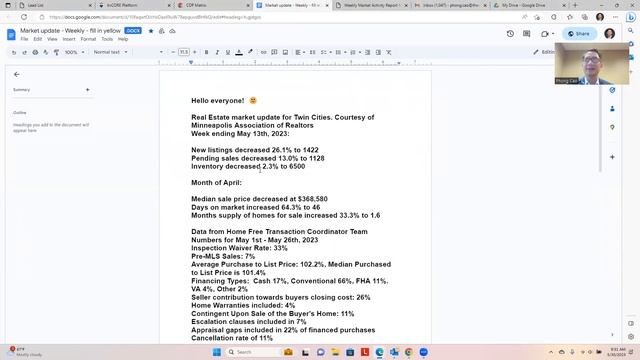Click the Insert image icon

click(x=285, y=52)
